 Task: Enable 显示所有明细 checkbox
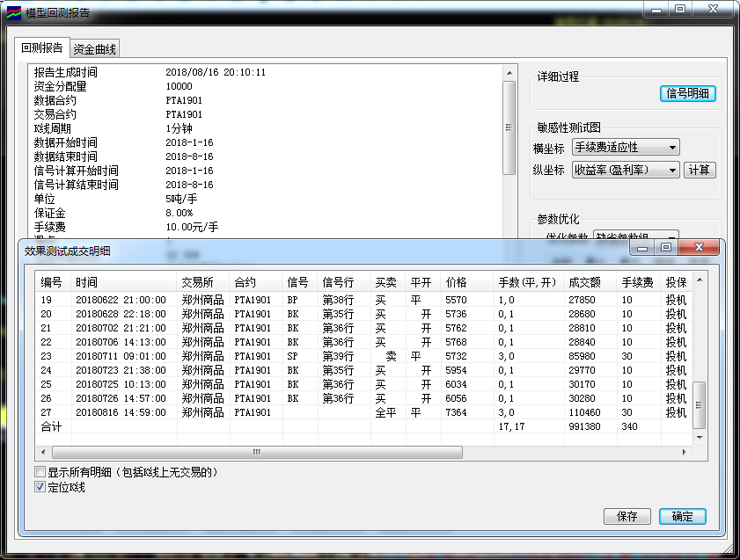pyautogui.click(x=40, y=472)
